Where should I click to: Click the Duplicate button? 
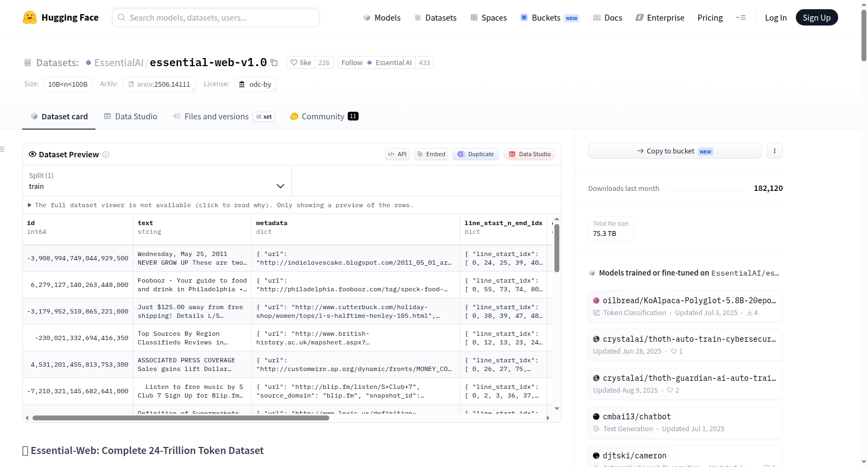[475, 154]
